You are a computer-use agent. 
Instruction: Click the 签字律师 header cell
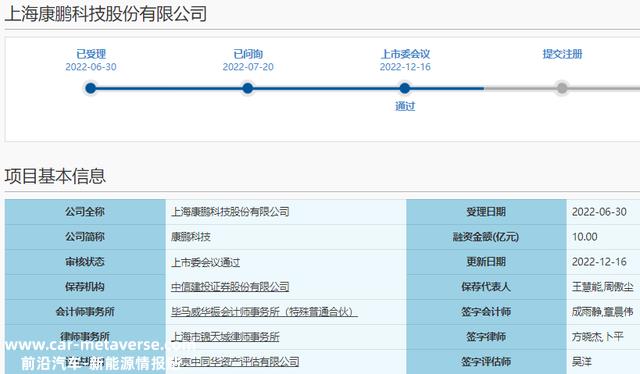pyautogui.click(x=486, y=337)
